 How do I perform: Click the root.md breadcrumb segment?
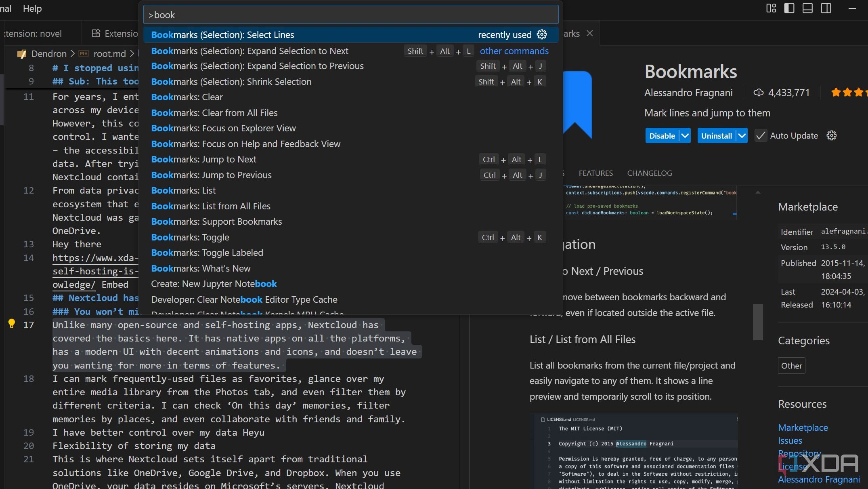pos(109,54)
